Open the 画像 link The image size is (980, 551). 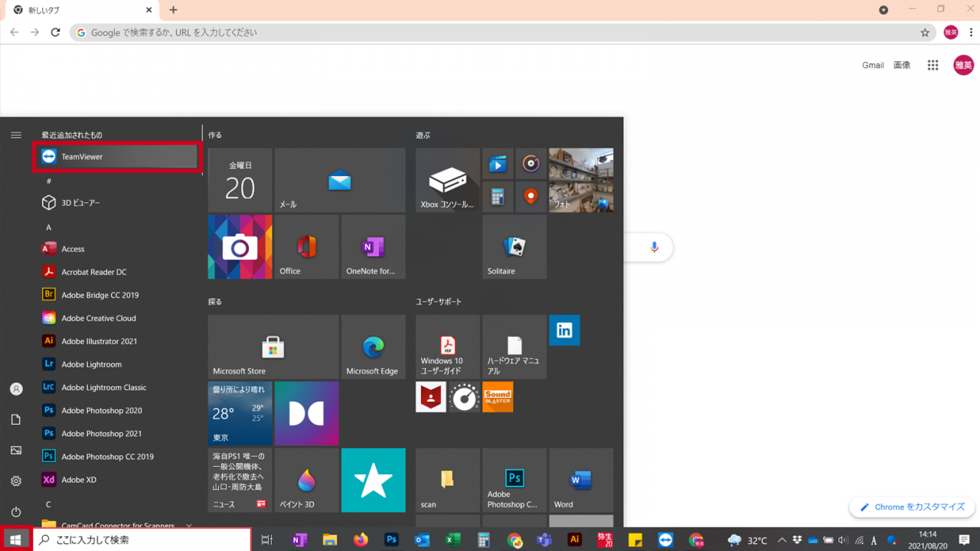click(902, 66)
